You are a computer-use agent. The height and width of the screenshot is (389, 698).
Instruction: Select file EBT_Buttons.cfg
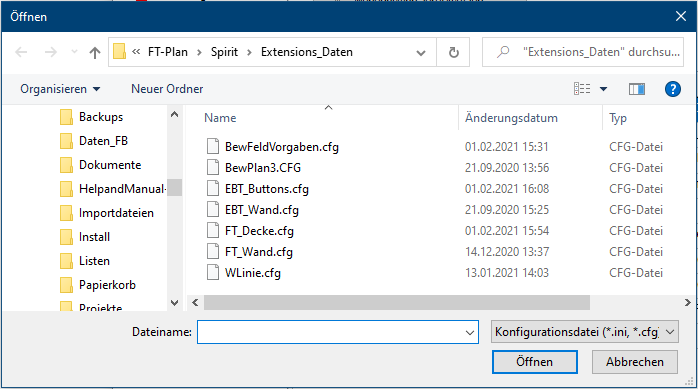click(267, 189)
